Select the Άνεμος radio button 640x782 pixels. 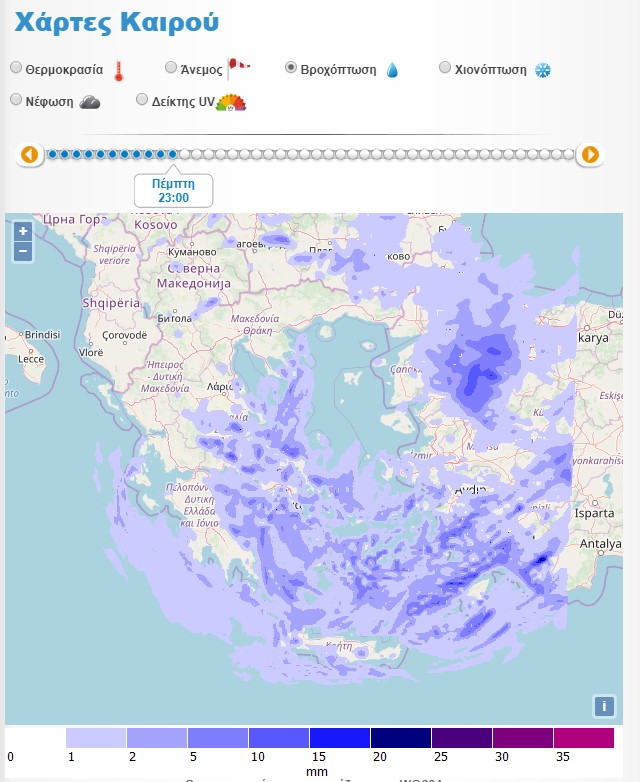click(x=171, y=68)
